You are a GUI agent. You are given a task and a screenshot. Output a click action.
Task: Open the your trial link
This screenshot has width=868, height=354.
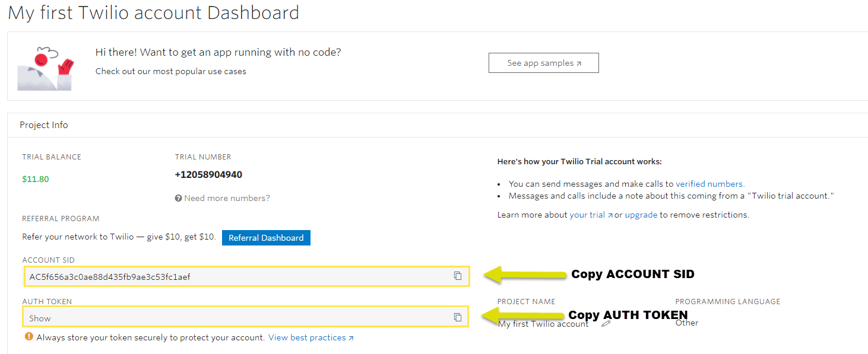click(x=591, y=215)
